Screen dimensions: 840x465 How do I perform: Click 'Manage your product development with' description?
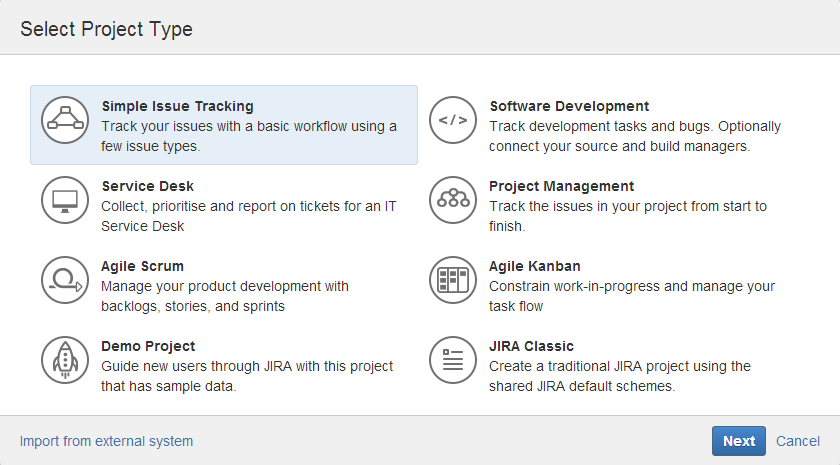coord(225,296)
